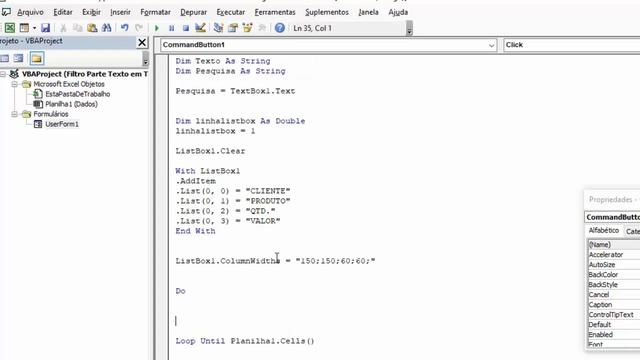The height and width of the screenshot is (360, 640).
Task: Open the Ferramentas menu
Action: tap(275, 12)
